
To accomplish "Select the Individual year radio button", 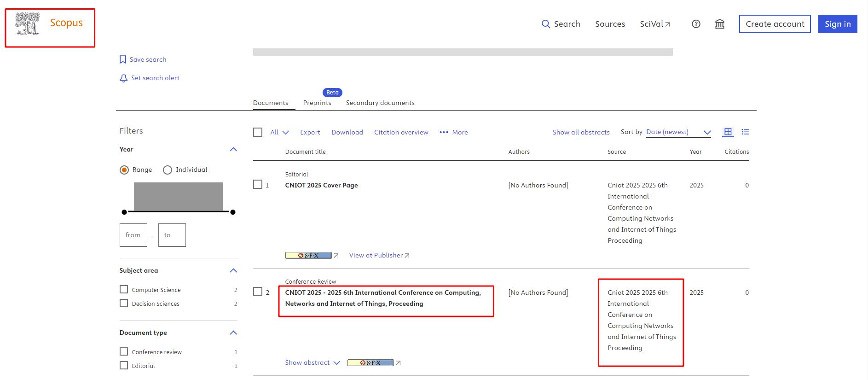I will pos(168,170).
